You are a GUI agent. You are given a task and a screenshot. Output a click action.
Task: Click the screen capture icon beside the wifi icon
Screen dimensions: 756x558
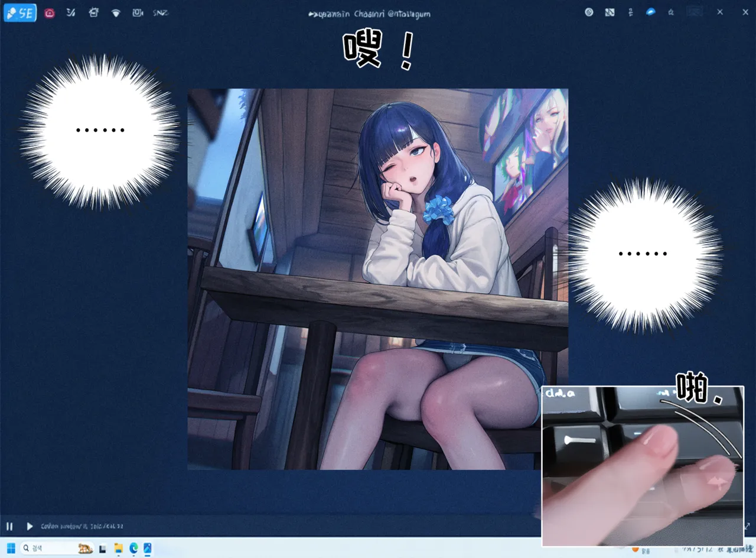[x=138, y=12]
